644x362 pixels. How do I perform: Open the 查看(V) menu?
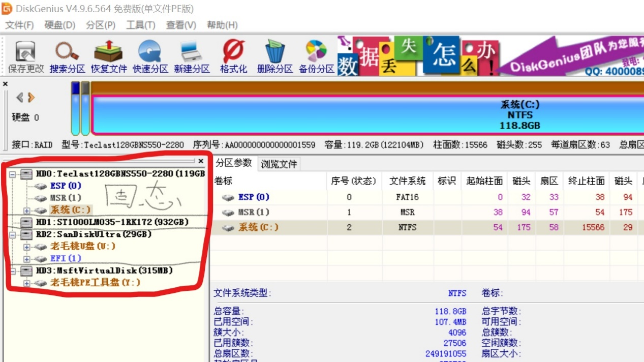[181, 25]
